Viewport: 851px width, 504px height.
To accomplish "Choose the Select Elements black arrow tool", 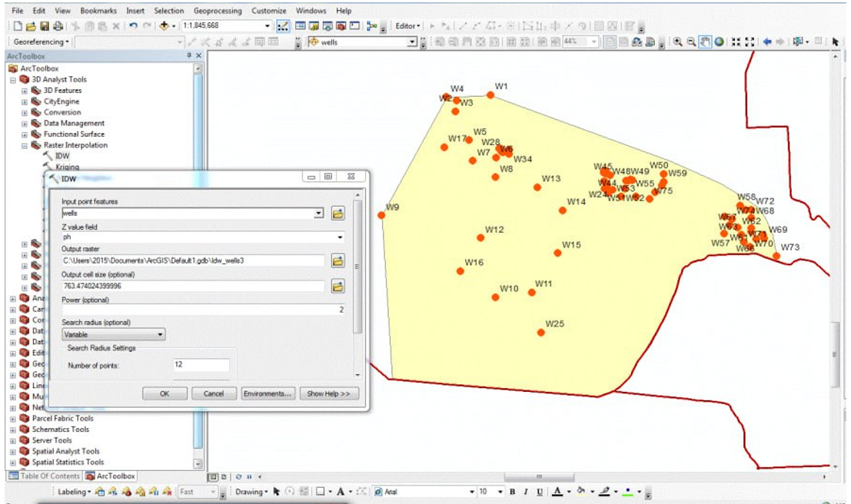I will tap(835, 41).
